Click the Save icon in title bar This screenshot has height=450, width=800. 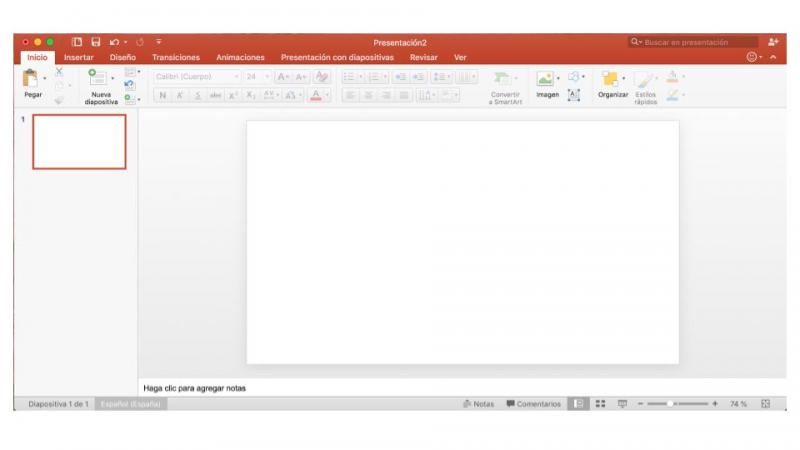point(96,42)
